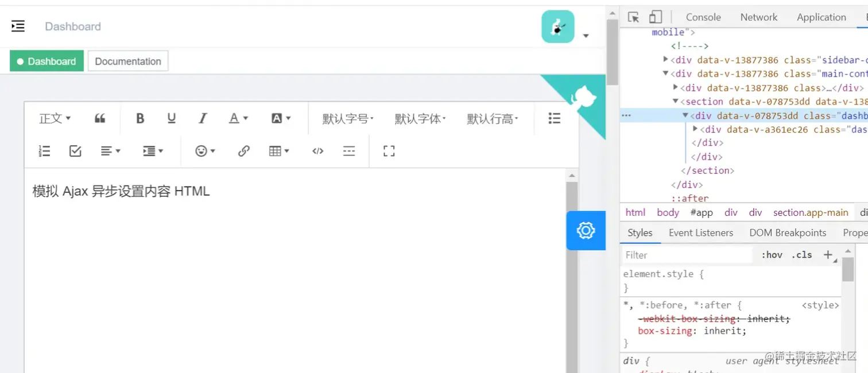Open the Styles pane tab

pyautogui.click(x=640, y=232)
